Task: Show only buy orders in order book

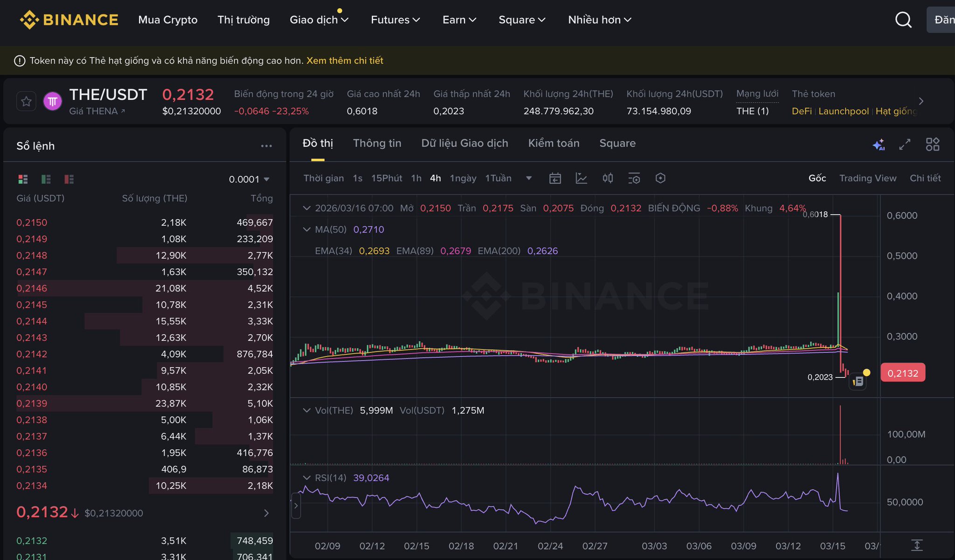Action: [46, 179]
